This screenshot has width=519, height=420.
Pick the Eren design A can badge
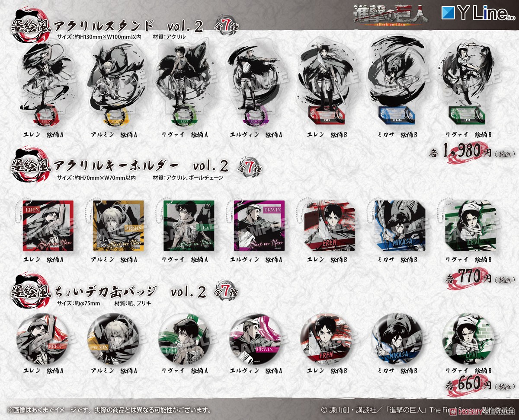coord(43,340)
